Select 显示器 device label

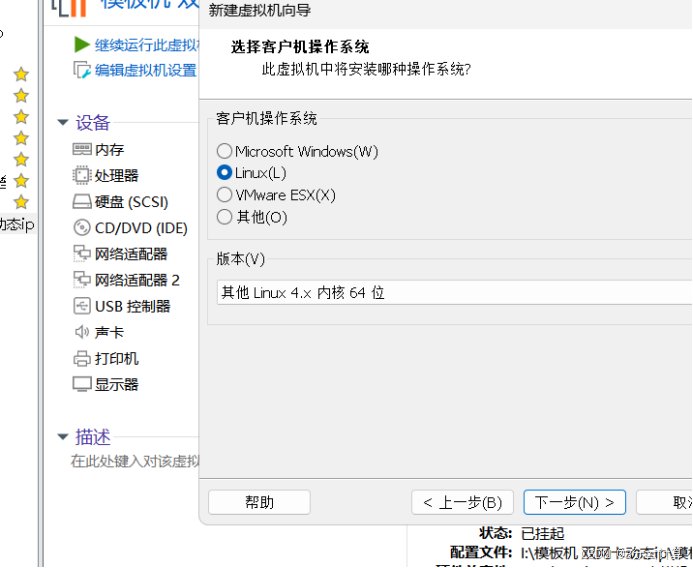(117, 385)
